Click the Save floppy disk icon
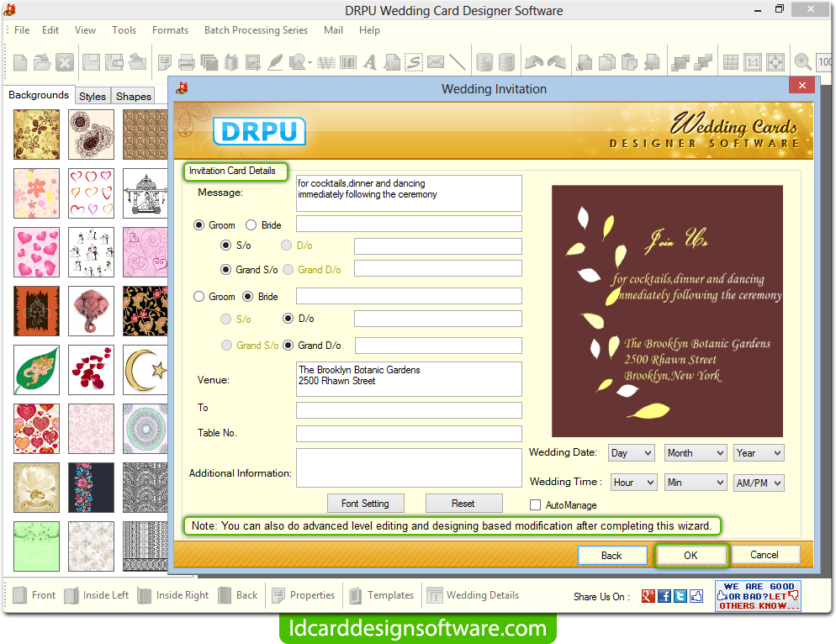Image resolution: width=836 pixels, height=644 pixels. (x=91, y=62)
